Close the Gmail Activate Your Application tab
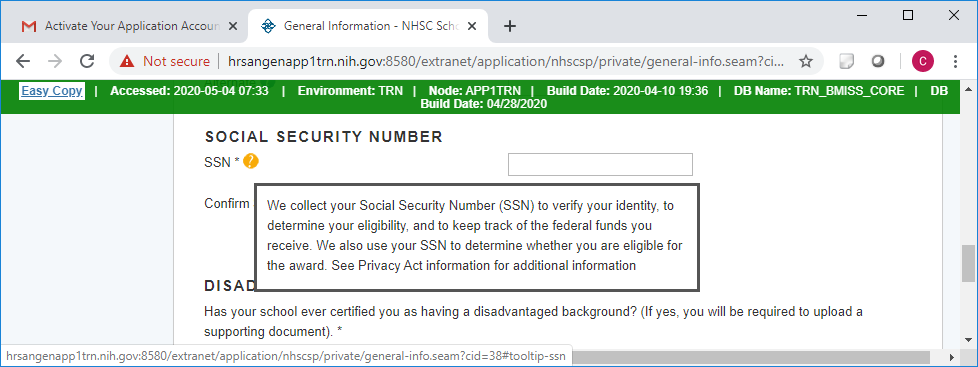Screen dimensions: 978x367 tap(233, 26)
